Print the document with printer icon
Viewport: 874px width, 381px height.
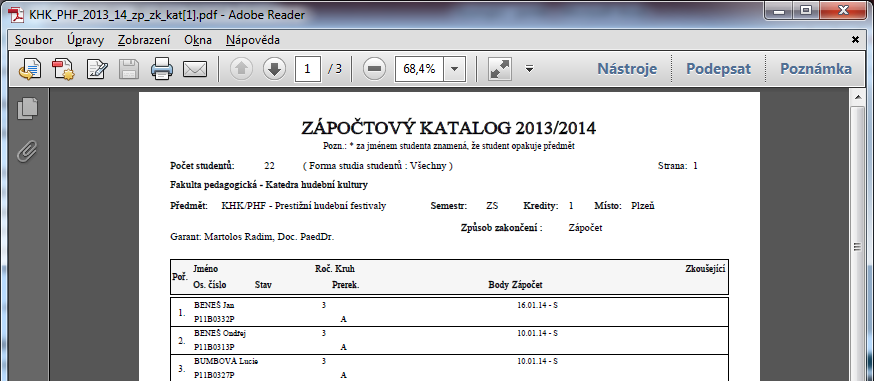click(162, 69)
